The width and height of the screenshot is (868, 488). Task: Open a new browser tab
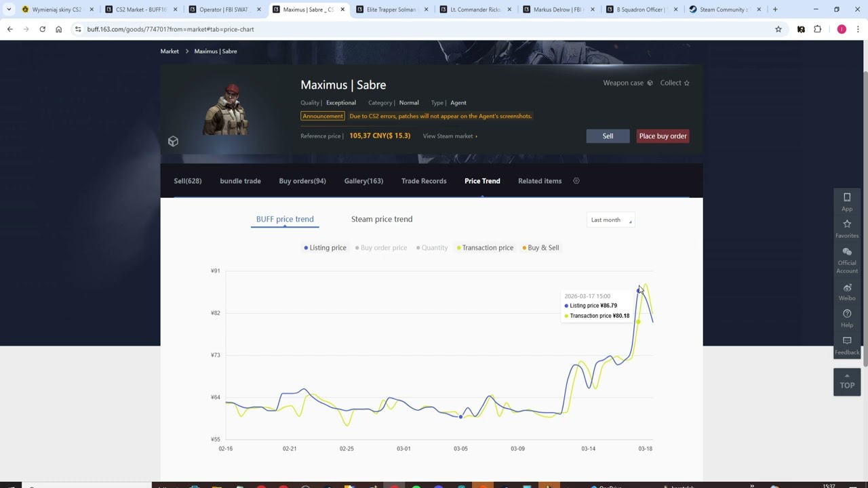click(775, 9)
